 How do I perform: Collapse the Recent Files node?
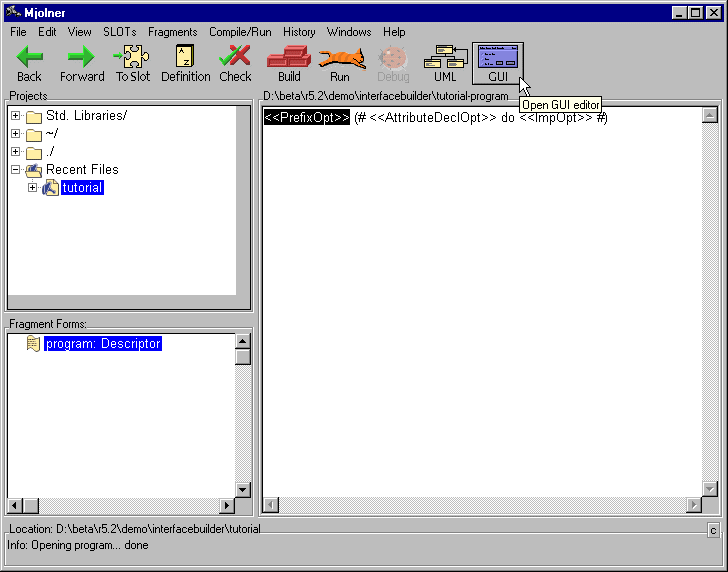[16, 170]
